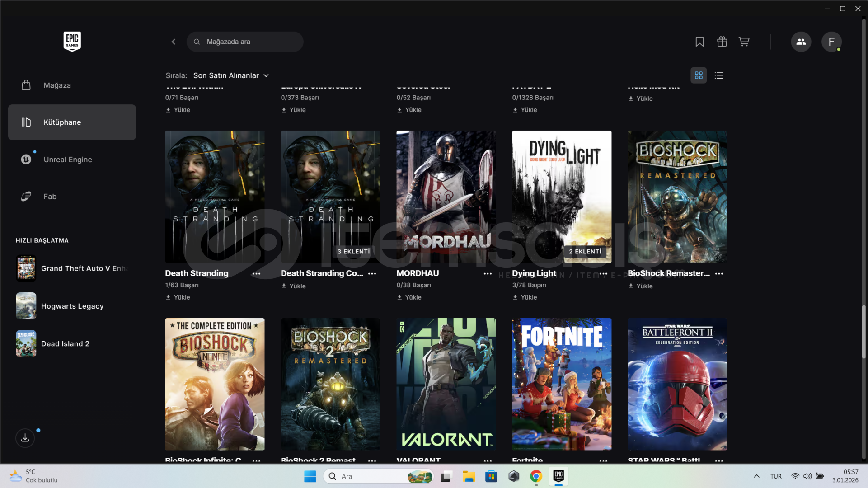Expand the Son Satın Alınanlar sort dropdown
The image size is (868, 488).
point(231,75)
